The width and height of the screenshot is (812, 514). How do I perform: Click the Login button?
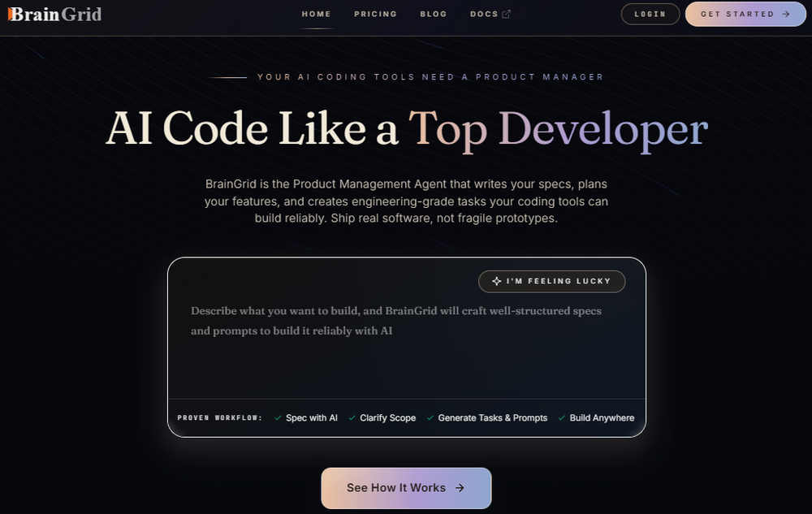click(x=650, y=14)
